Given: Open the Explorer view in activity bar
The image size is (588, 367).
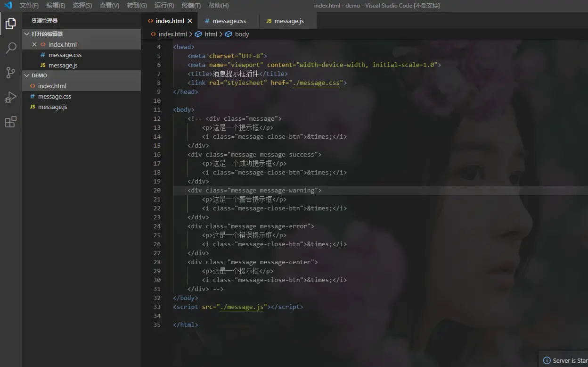Looking at the screenshot, I should pos(11,23).
